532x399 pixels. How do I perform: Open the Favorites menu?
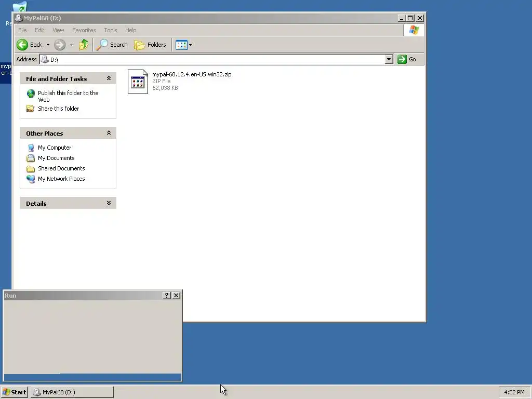tap(84, 30)
